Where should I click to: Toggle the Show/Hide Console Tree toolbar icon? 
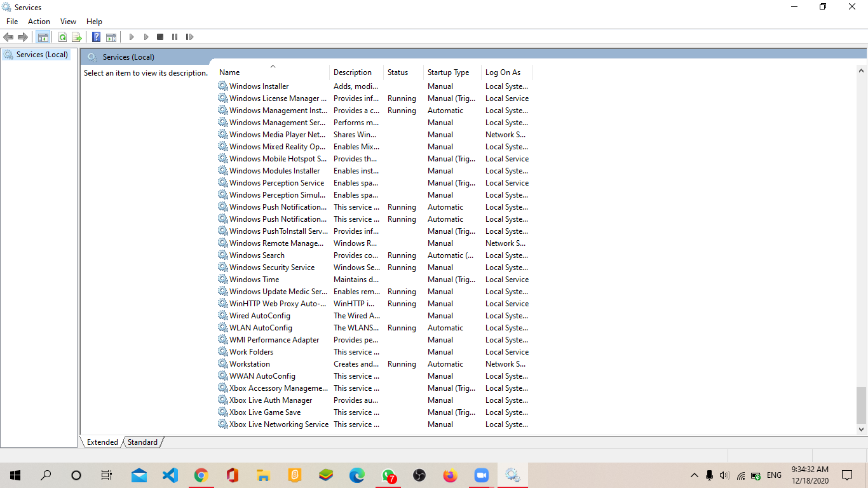click(43, 37)
